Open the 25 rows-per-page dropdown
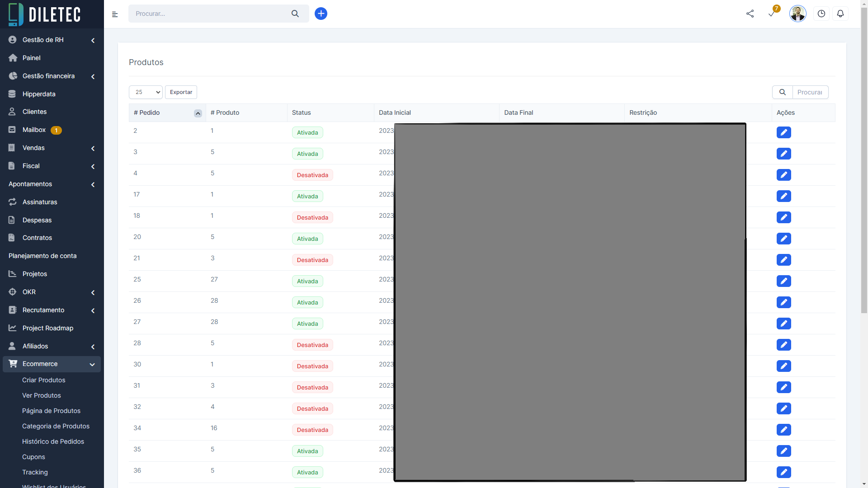 coord(146,92)
